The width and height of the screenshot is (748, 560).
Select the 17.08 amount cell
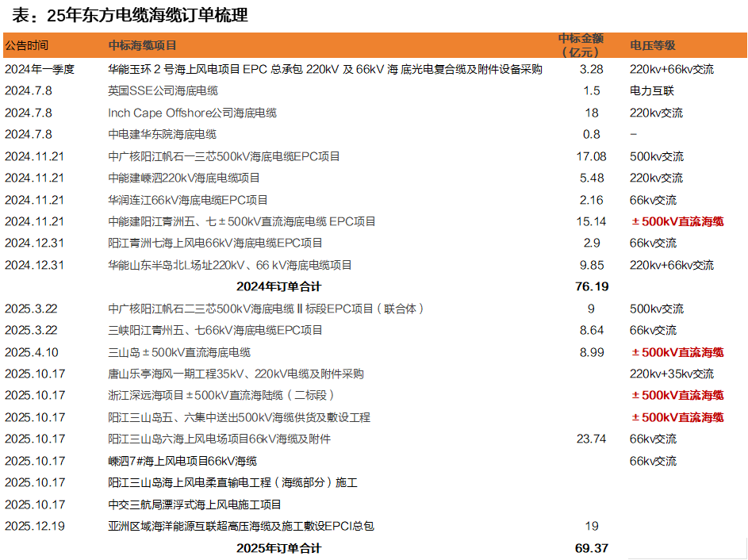591,157
